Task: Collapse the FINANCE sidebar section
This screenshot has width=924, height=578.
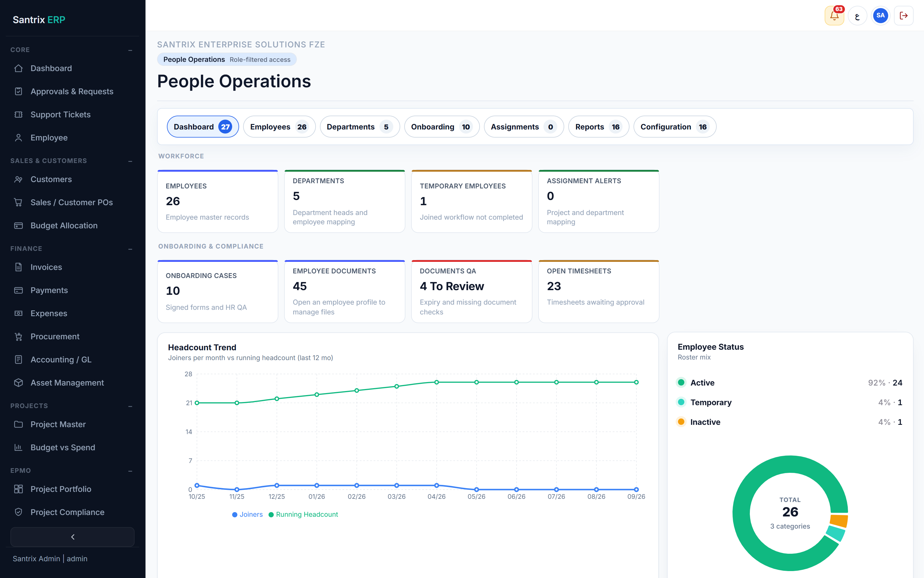Action: click(130, 249)
